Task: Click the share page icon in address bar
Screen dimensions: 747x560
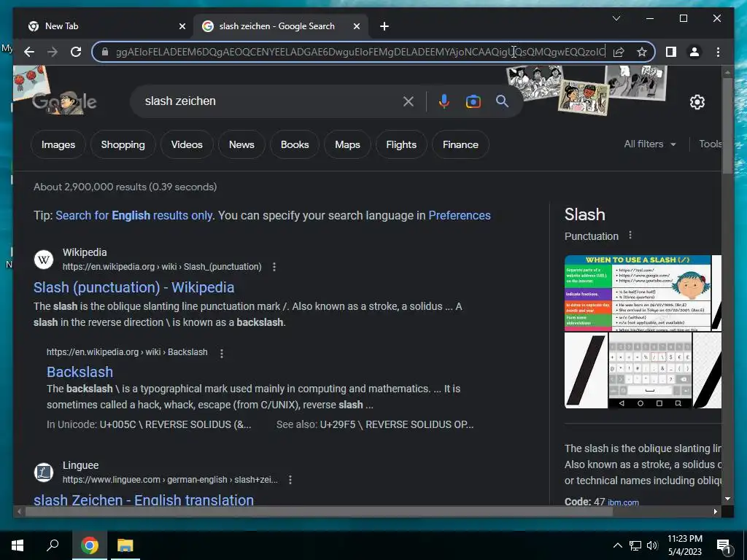Action: pos(619,52)
